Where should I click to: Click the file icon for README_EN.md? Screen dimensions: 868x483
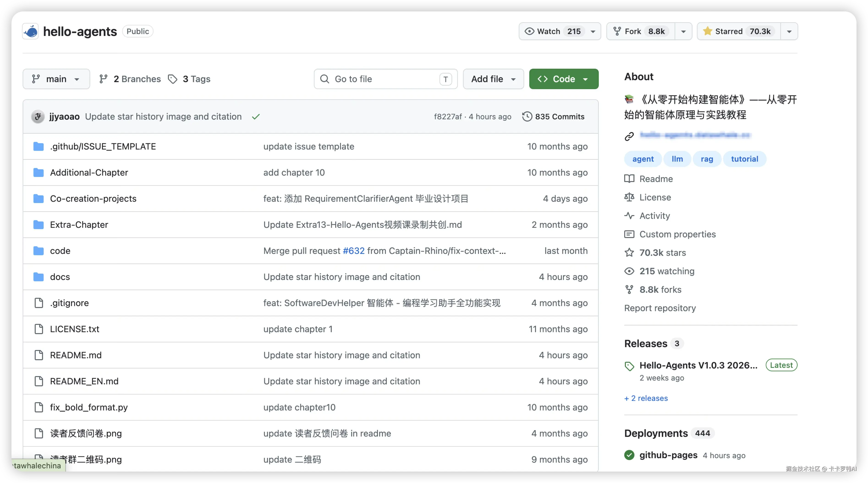[x=39, y=381]
